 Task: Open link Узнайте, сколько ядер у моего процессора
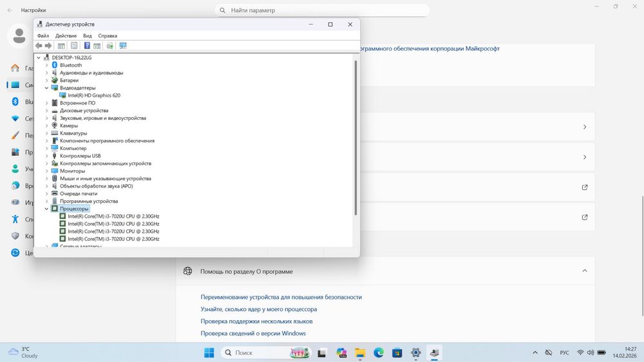259,309
